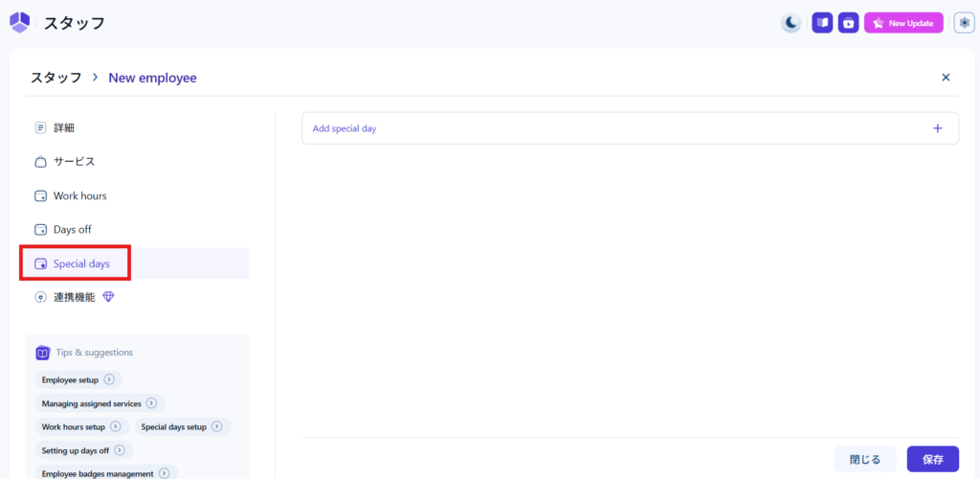Click the plus icon to add special day

click(x=937, y=128)
